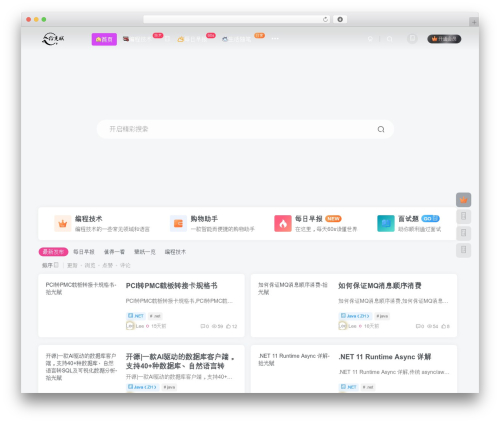Select the 编程技术 tab under the cards
Screen dimensions: 500x423
tap(175, 252)
